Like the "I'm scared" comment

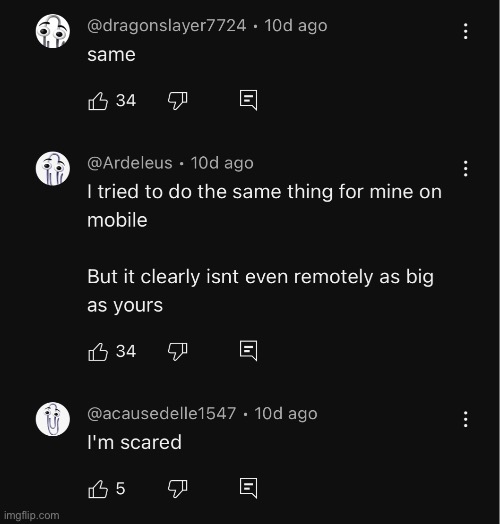click(98, 489)
